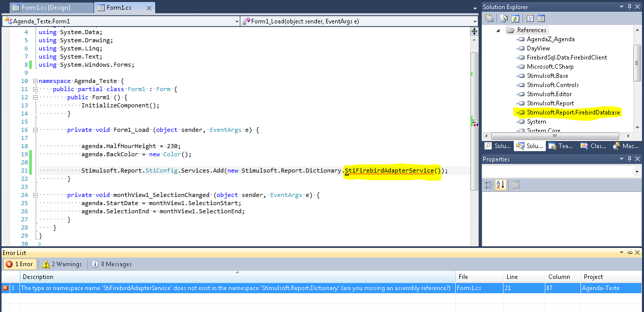Click the Solution Explorer horizontal scrollbar thumb

coord(554,136)
